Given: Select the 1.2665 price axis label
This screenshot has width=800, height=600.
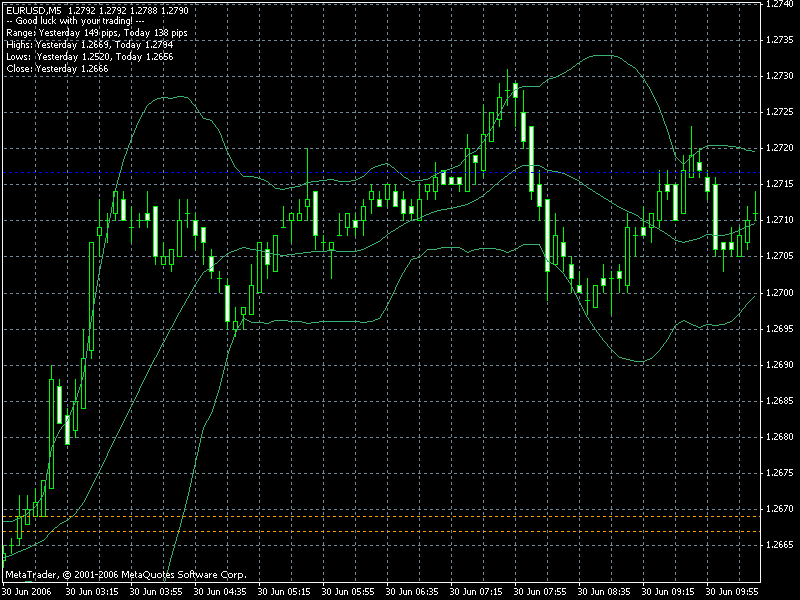Looking at the screenshot, I should 780,545.
